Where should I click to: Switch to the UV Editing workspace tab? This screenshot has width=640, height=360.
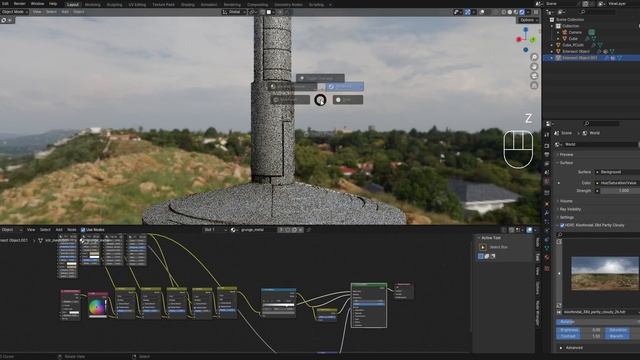[x=137, y=4]
